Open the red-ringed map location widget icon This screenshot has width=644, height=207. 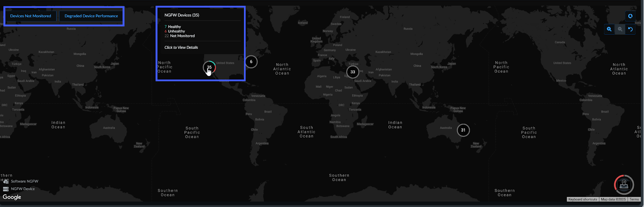point(624,184)
